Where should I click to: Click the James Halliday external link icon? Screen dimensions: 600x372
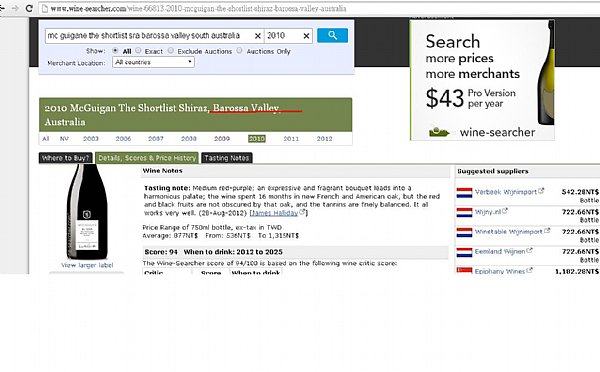click(x=302, y=212)
